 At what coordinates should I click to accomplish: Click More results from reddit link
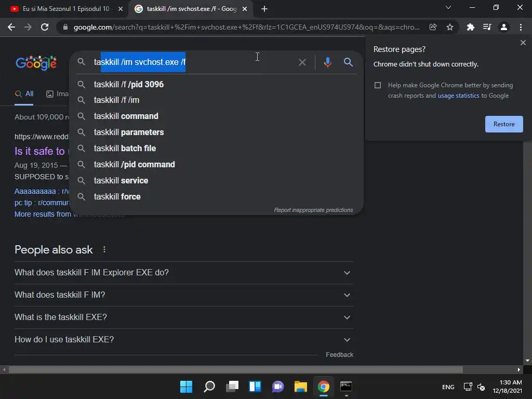pyautogui.click(x=43, y=214)
